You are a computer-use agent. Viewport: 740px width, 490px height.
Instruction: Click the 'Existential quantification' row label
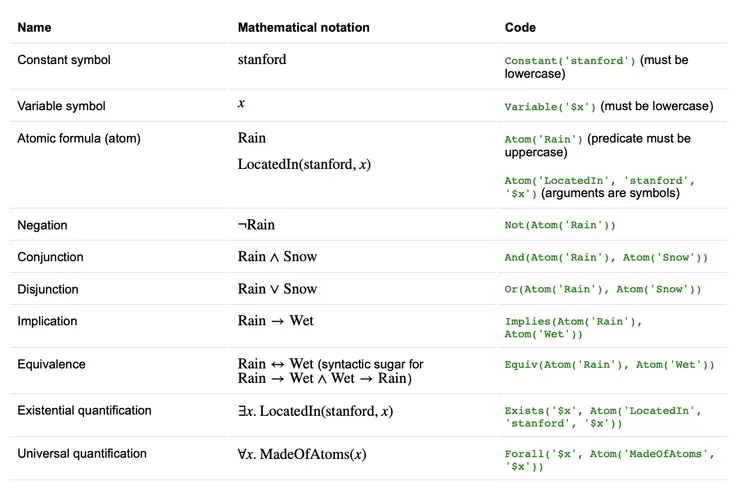(84, 411)
